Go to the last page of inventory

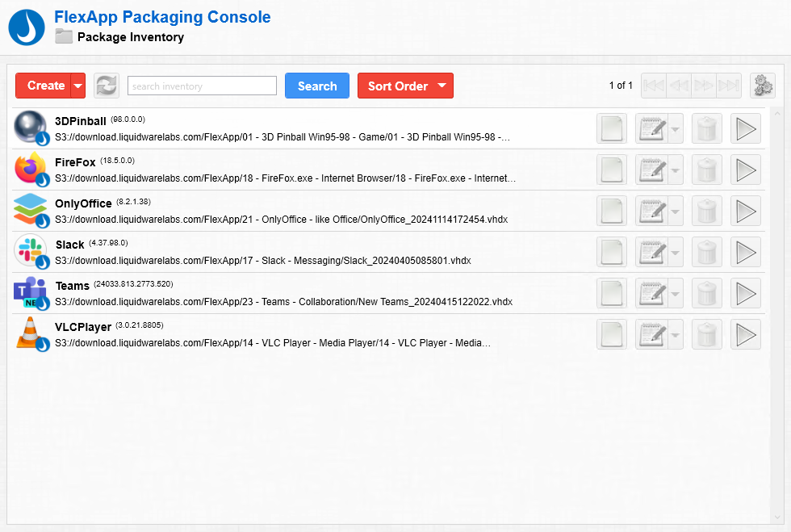(729, 86)
